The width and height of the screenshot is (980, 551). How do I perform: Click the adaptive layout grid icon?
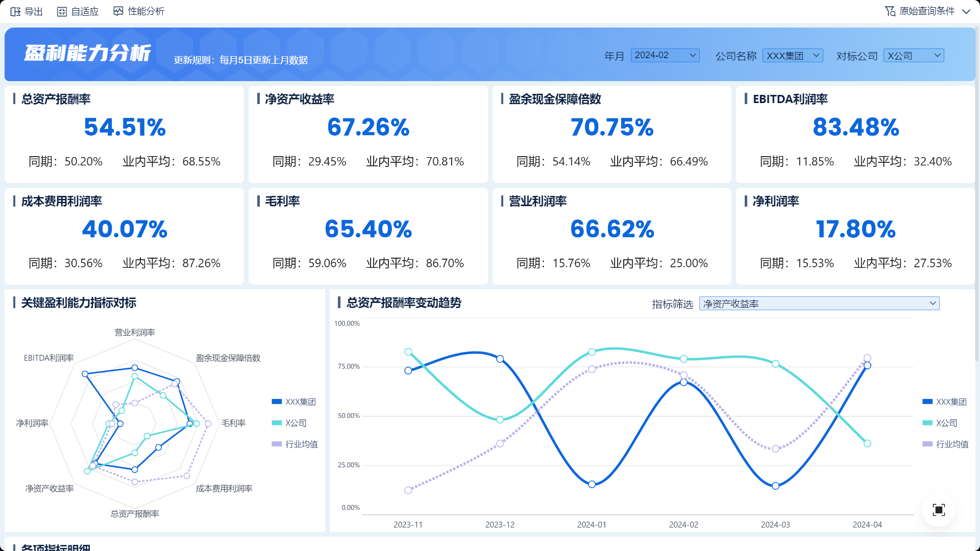pos(62,11)
